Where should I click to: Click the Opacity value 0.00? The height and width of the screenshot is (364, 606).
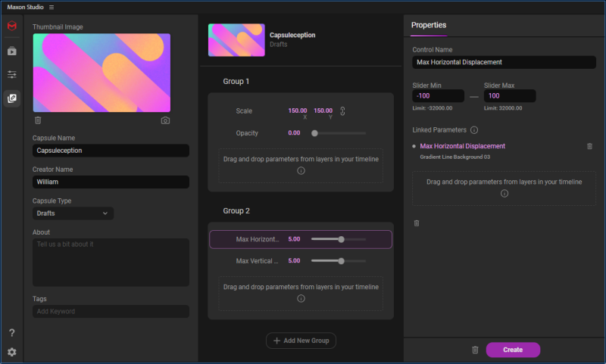click(x=294, y=132)
